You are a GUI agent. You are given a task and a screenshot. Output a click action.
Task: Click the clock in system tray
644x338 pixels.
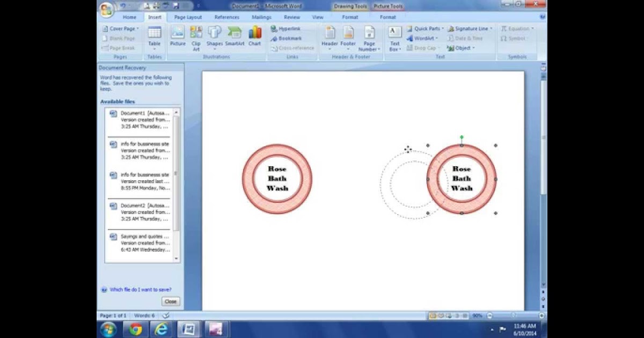[x=524, y=329]
